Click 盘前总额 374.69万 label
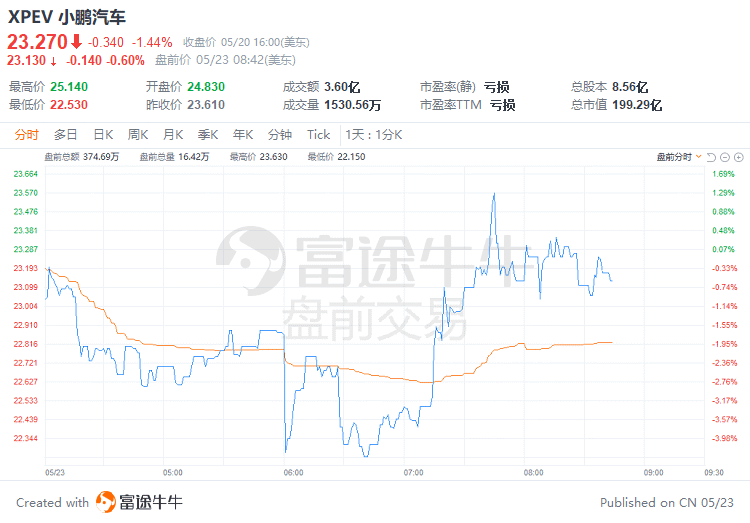 point(81,157)
